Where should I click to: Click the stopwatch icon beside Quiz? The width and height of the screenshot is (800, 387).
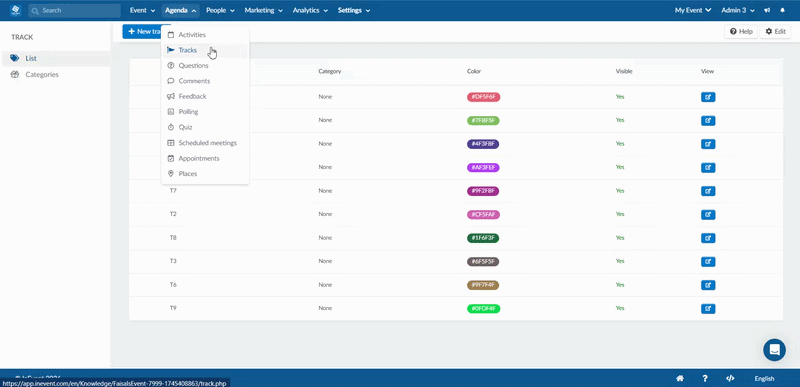(171, 127)
